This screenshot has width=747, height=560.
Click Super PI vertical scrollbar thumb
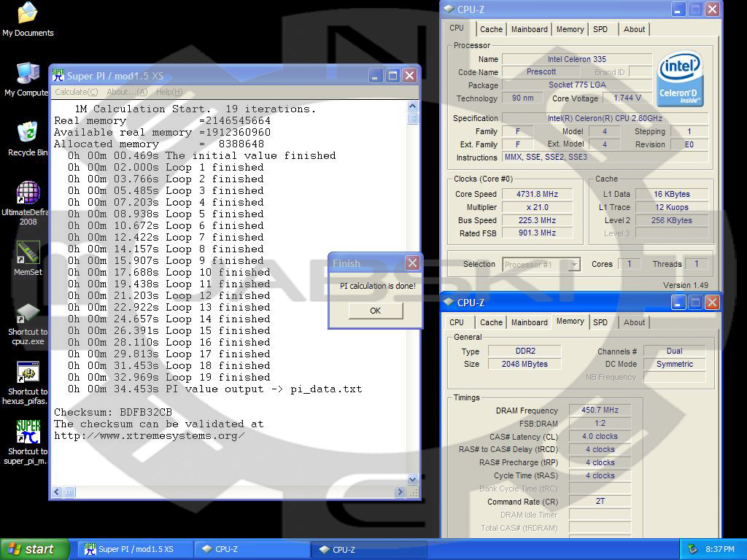click(x=413, y=117)
